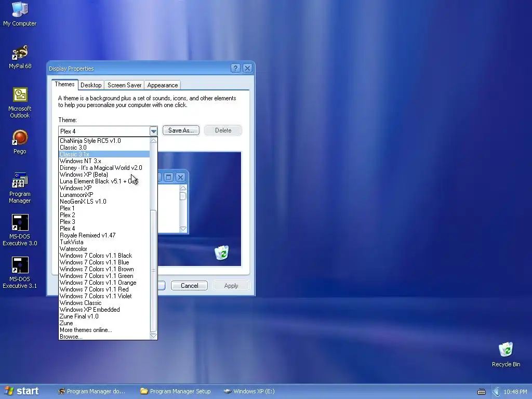Choose Windows 7 Colors v1.1 Red
The width and height of the screenshot is (532, 399).
tap(104, 289)
